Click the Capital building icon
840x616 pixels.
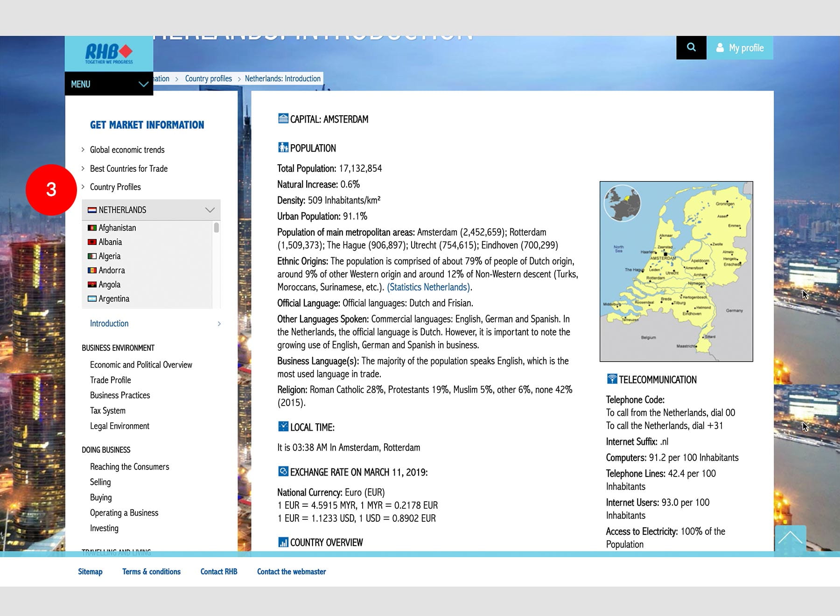click(x=283, y=119)
